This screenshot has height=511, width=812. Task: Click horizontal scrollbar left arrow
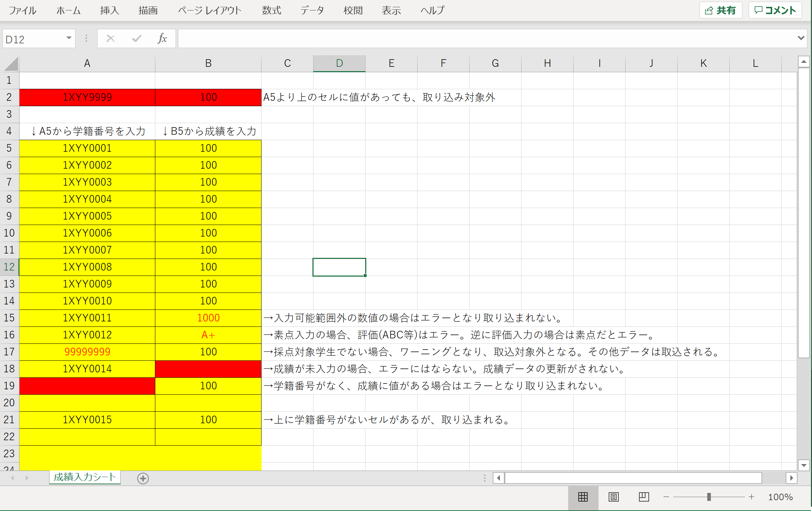(498, 478)
